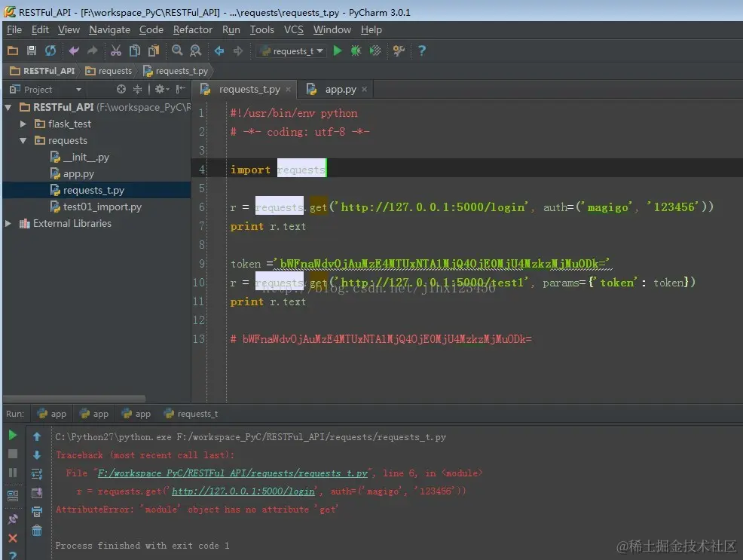Expand External Libraries in project tree
The image size is (743, 560).
[8, 224]
